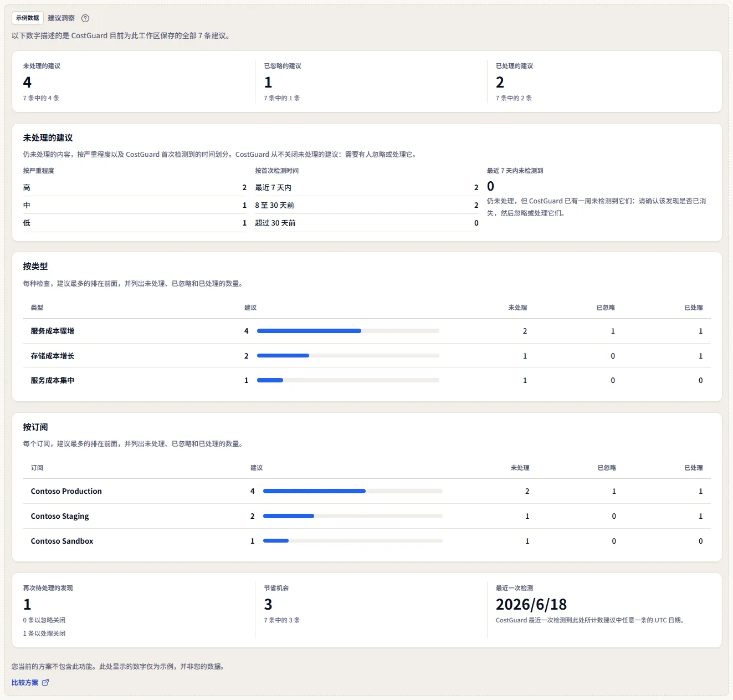Screen dimensions: 733x700
Task: Click the date 2026/6/18
Action: coord(531,604)
